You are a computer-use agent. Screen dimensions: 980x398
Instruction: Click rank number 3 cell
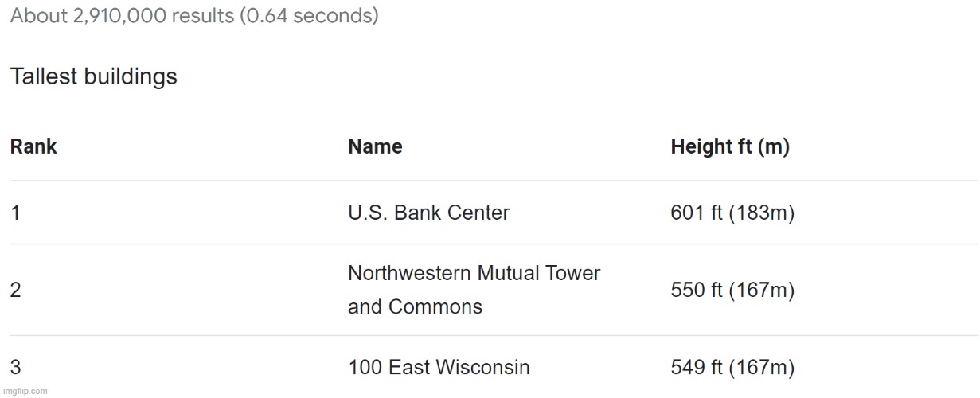click(15, 368)
